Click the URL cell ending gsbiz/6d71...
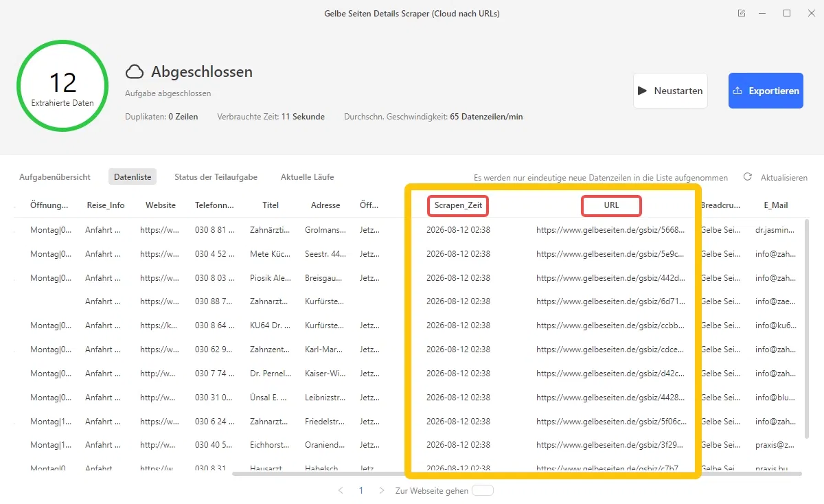 tap(610, 301)
